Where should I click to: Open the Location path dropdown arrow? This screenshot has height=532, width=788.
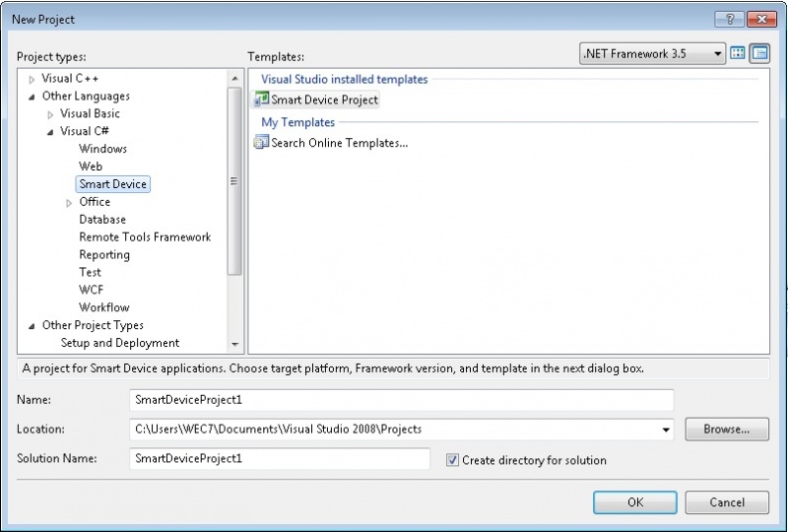coord(666,430)
